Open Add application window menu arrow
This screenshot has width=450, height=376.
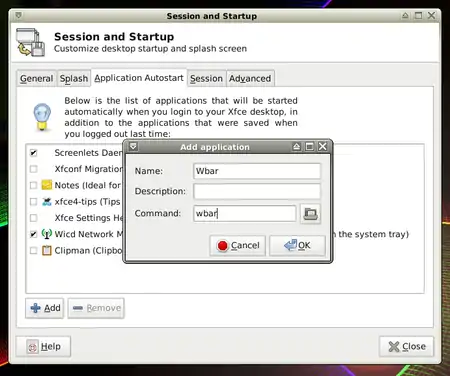click(133, 146)
